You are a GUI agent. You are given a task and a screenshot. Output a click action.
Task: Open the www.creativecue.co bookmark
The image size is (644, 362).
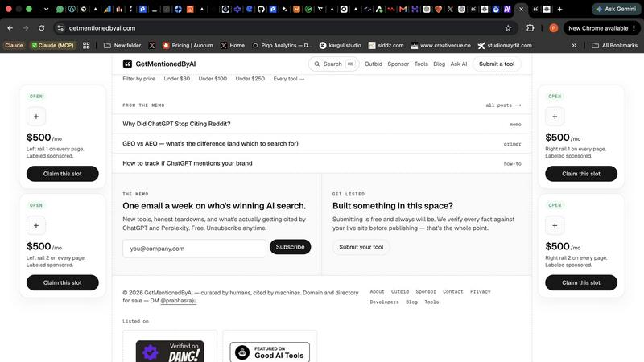(440, 46)
